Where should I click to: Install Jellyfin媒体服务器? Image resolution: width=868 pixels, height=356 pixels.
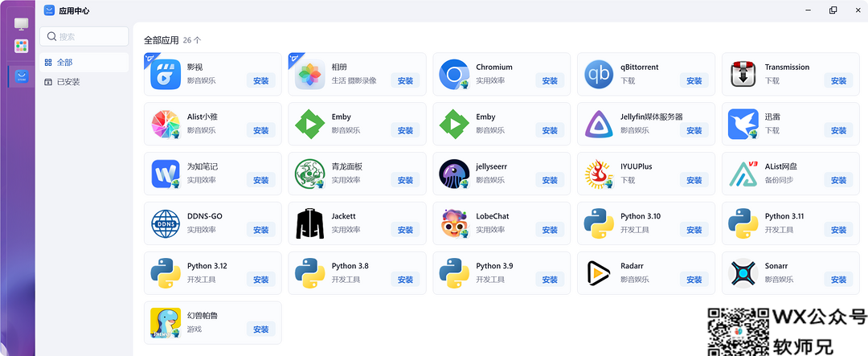point(694,131)
